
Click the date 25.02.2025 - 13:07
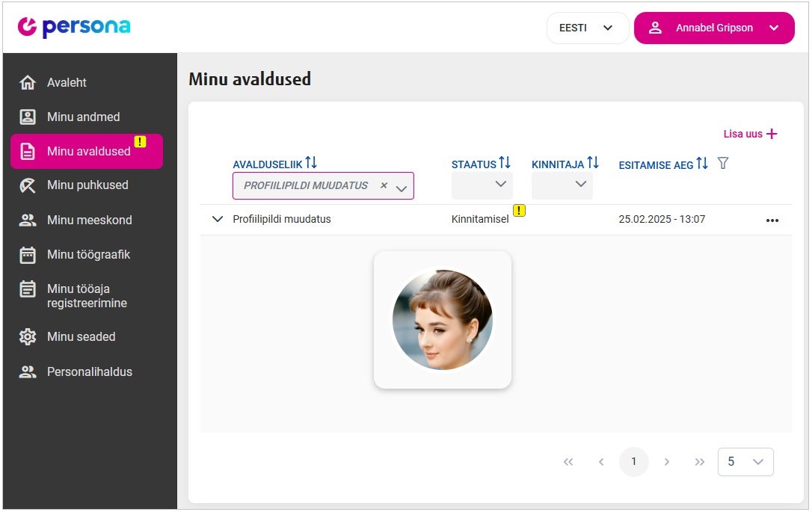coord(662,219)
